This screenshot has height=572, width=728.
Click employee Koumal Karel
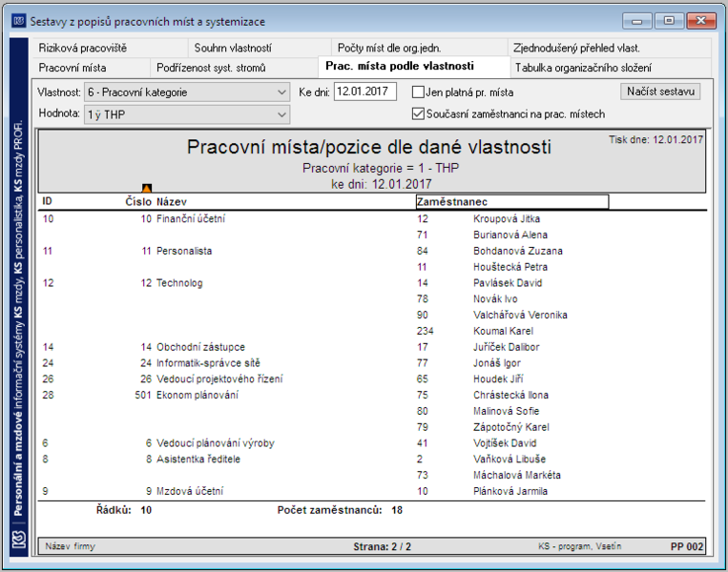(503, 331)
